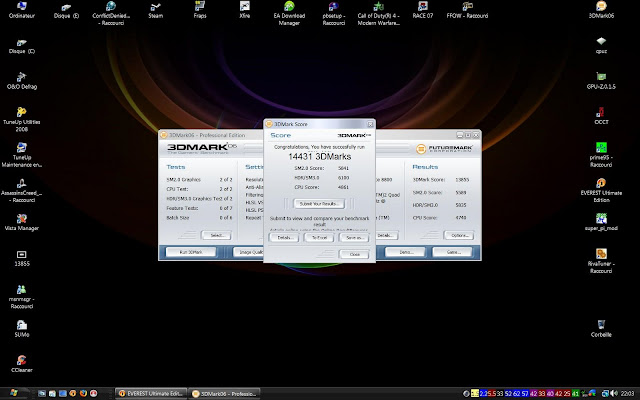Open Options in the Results section
640x400 pixels.
458,234
